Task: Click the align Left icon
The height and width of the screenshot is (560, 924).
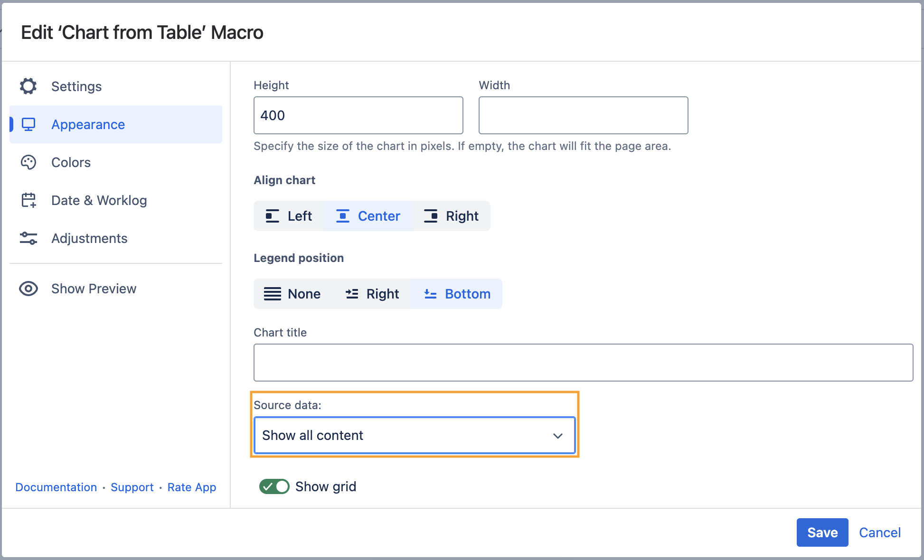Action: coord(272,216)
